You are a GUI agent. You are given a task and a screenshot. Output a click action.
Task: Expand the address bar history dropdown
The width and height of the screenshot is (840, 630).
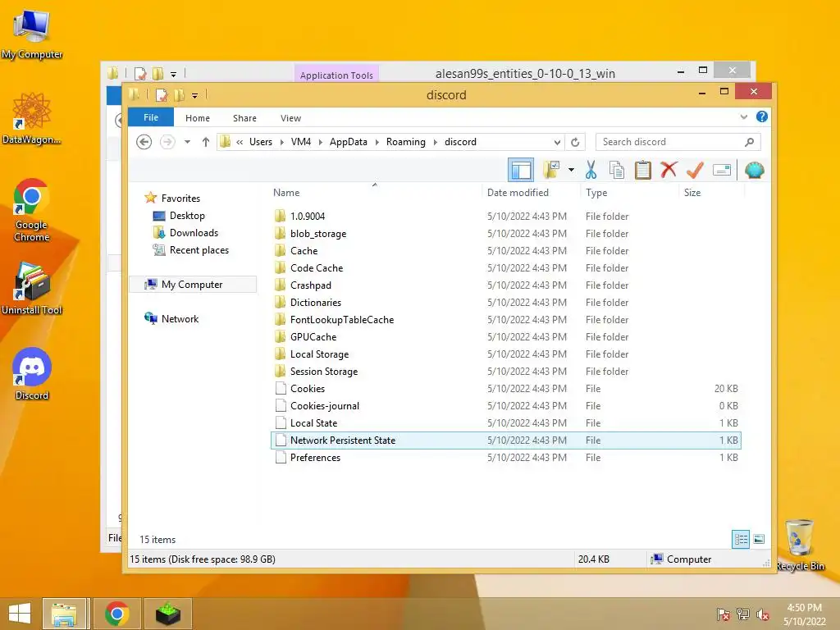point(557,142)
